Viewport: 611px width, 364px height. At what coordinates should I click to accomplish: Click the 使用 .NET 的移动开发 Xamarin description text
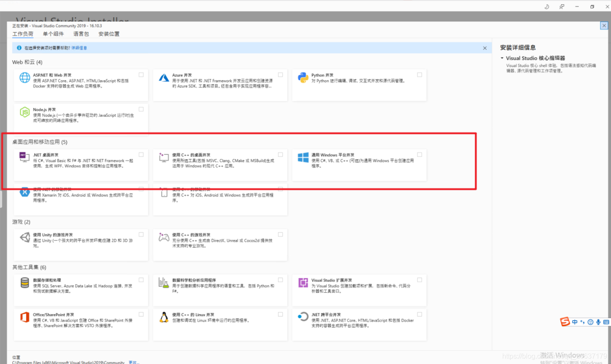click(x=83, y=198)
